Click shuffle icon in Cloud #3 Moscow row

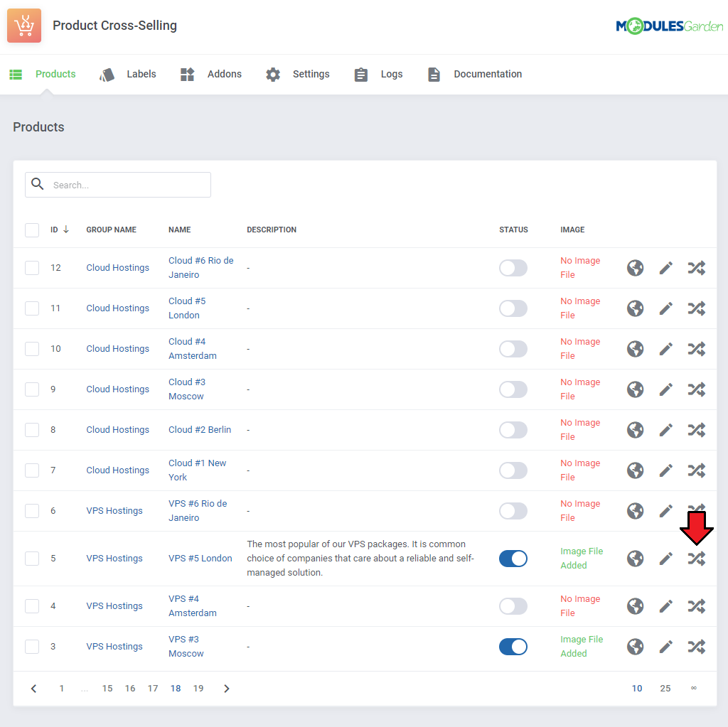click(x=697, y=389)
